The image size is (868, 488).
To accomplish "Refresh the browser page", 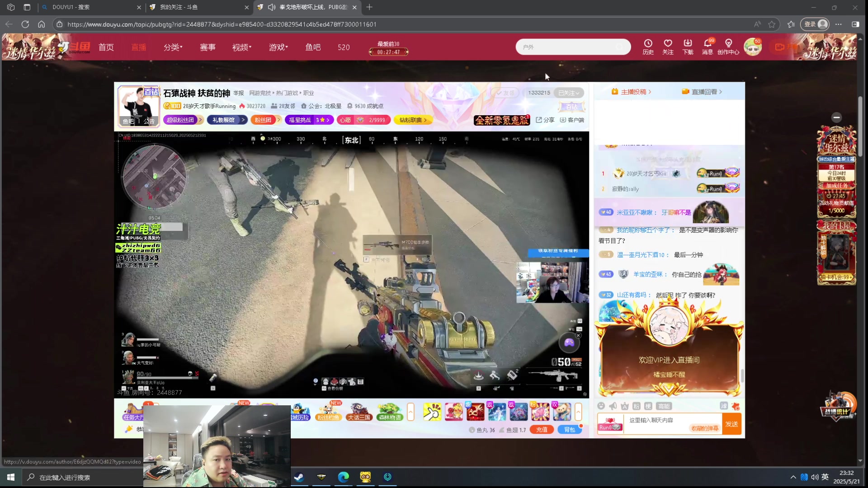I will 25,24.
